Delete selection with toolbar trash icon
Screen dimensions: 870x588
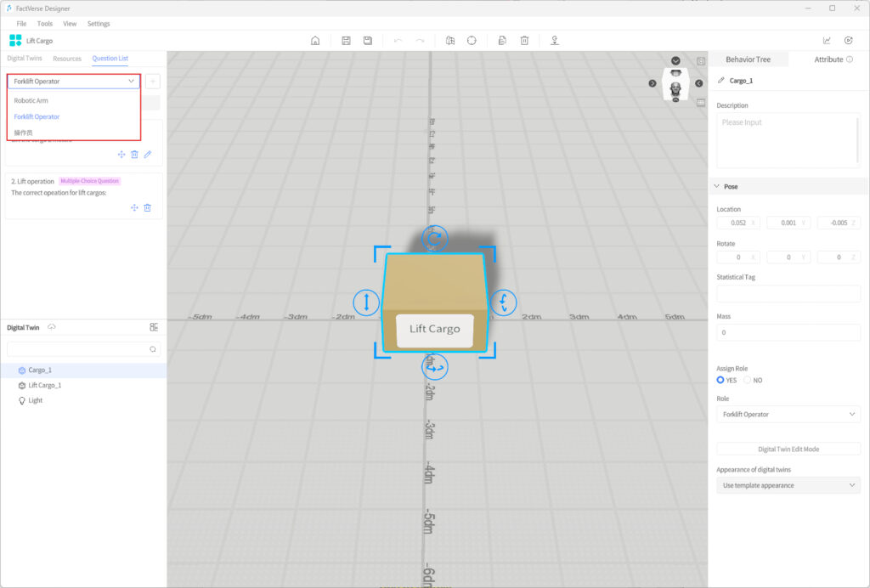(x=524, y=41)
